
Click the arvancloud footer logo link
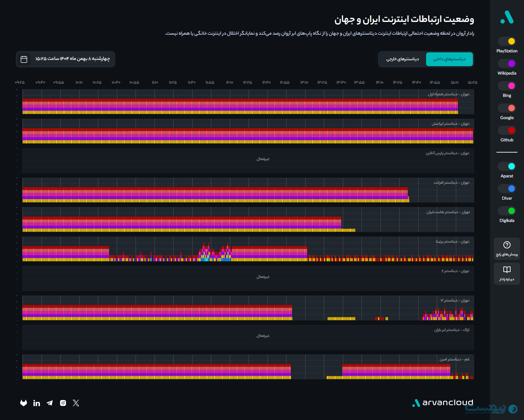[443, 403]
